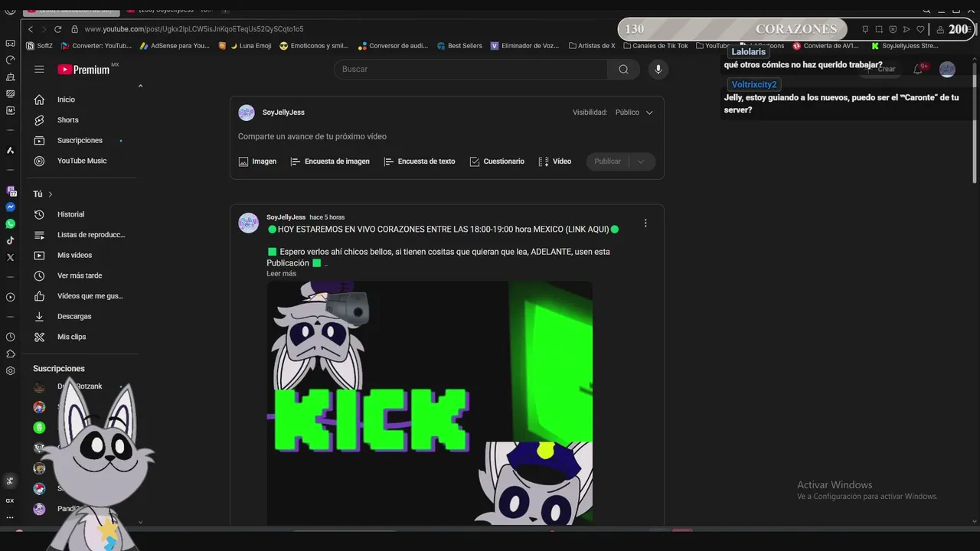Expand the Tú section chevron

tap(51, 194)
